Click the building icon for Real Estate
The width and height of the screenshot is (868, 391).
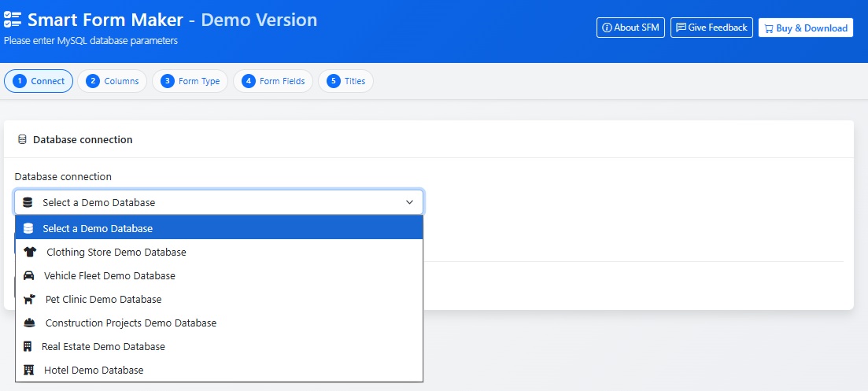[27, 347]
